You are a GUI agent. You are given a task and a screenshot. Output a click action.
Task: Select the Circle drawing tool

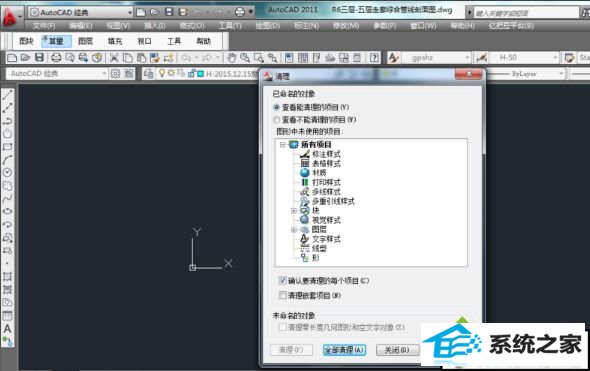(8, 172)
